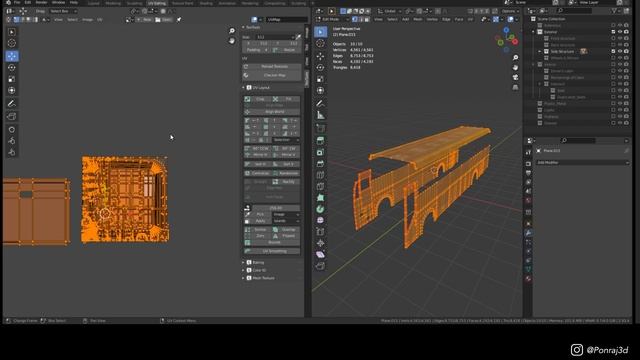Click the Reload Textures button
The height and width of the screenshot is (360, 640).
[x=271, y=67]
